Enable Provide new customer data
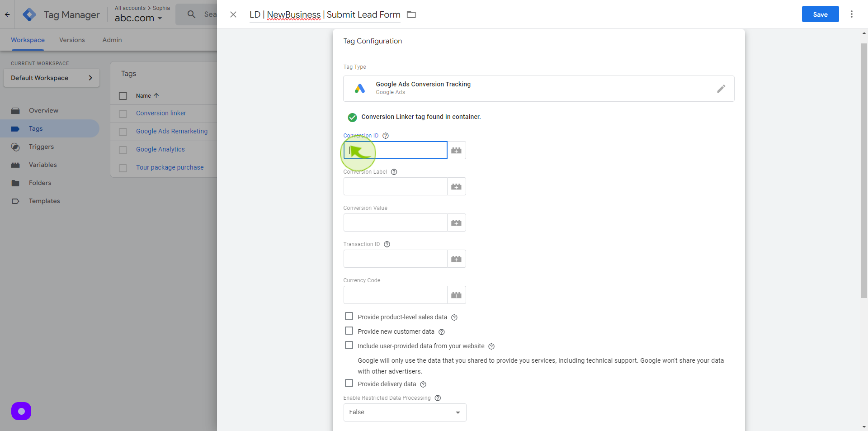This screenshot has width=868, height=431. coord(349,331)
